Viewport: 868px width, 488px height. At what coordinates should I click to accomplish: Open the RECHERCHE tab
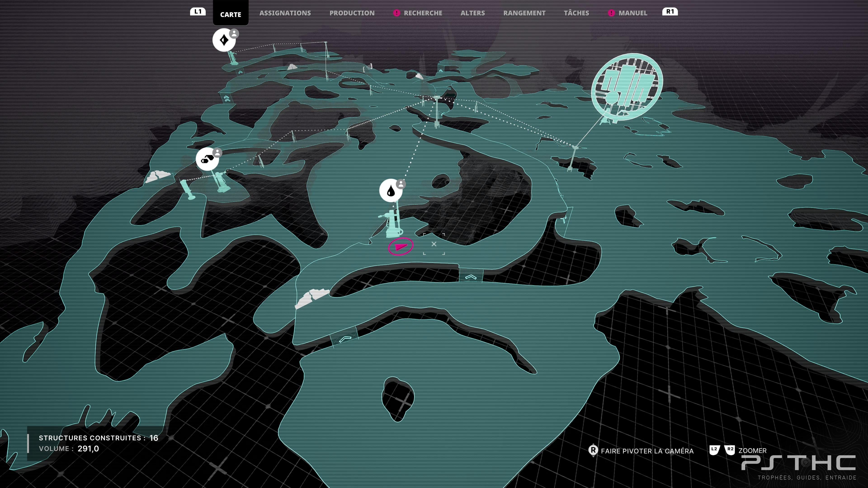[423, 13]
